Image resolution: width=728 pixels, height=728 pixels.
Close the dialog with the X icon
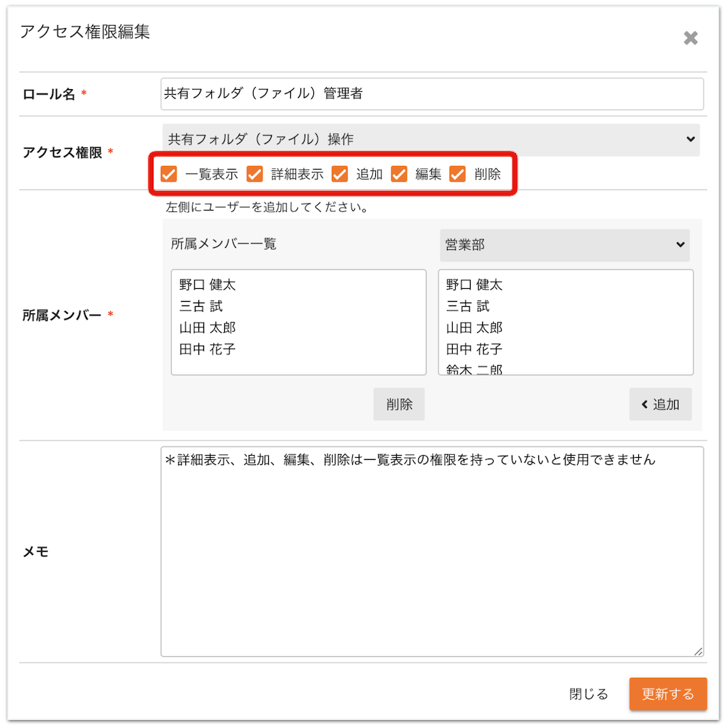pos(691,38)
